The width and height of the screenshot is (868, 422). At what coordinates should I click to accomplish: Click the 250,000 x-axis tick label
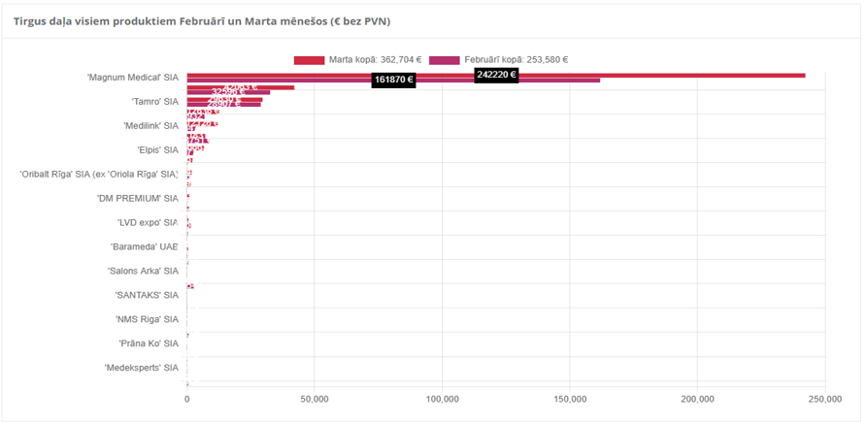tap(825, 400)
